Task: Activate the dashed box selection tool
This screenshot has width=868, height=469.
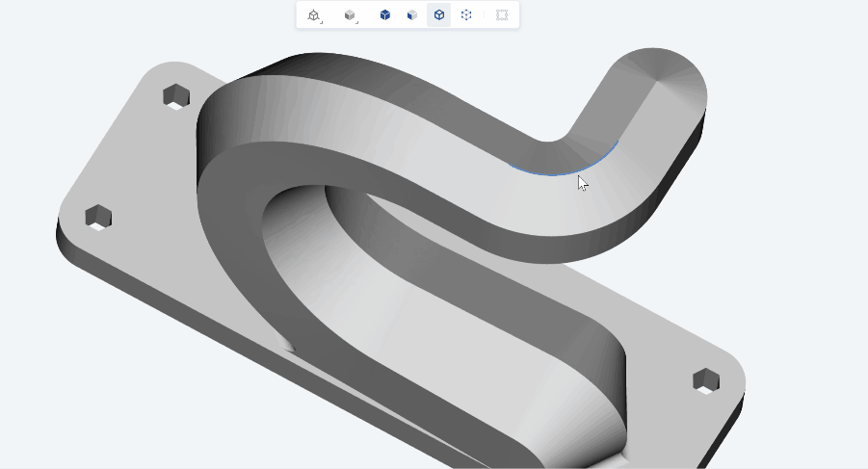Action: coord(502,15)
